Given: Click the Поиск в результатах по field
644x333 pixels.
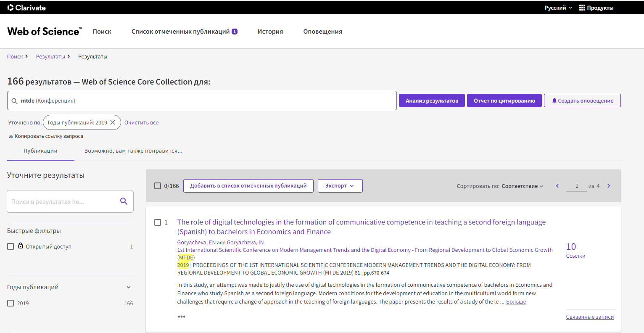Looking at the screenshot, I should (x=63, y=202).
